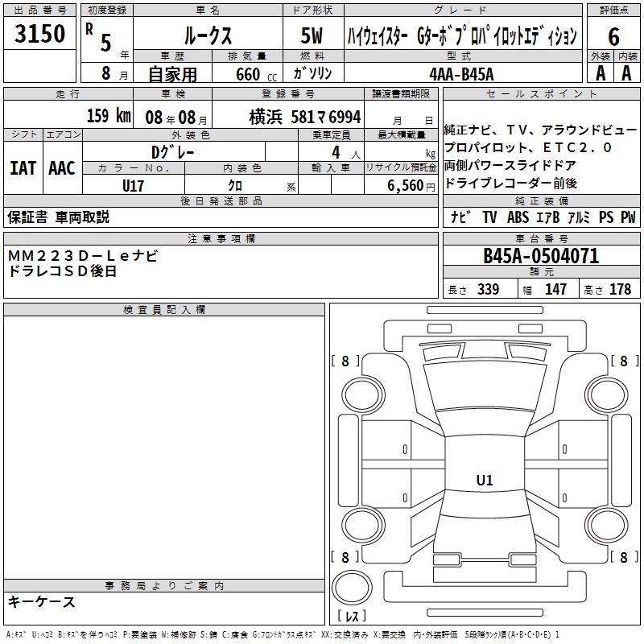Click the rear-right tire circle in diagram
Screen dimensions: 644x644
607,525
